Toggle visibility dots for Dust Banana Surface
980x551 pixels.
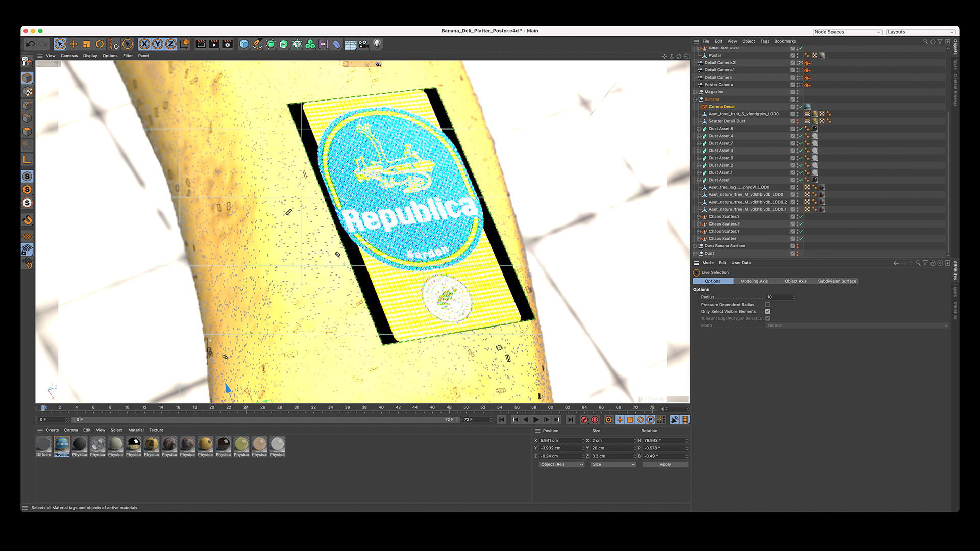[x=798, y=246]
